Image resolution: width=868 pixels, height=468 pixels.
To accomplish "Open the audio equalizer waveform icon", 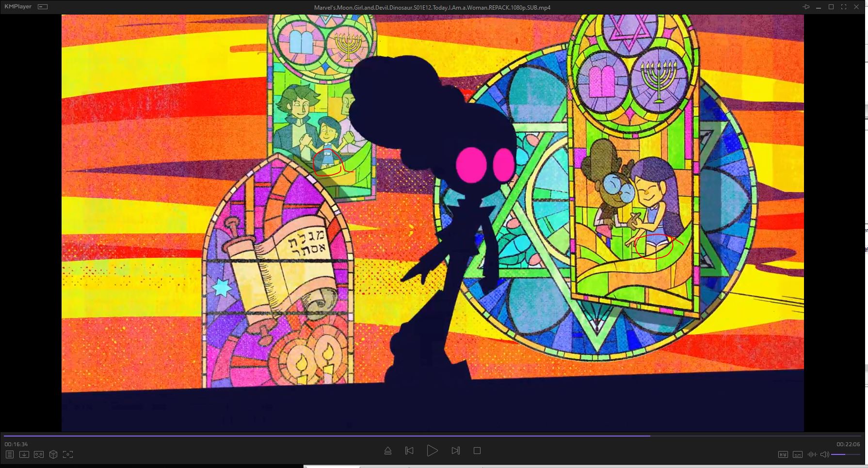I will 812,454.
